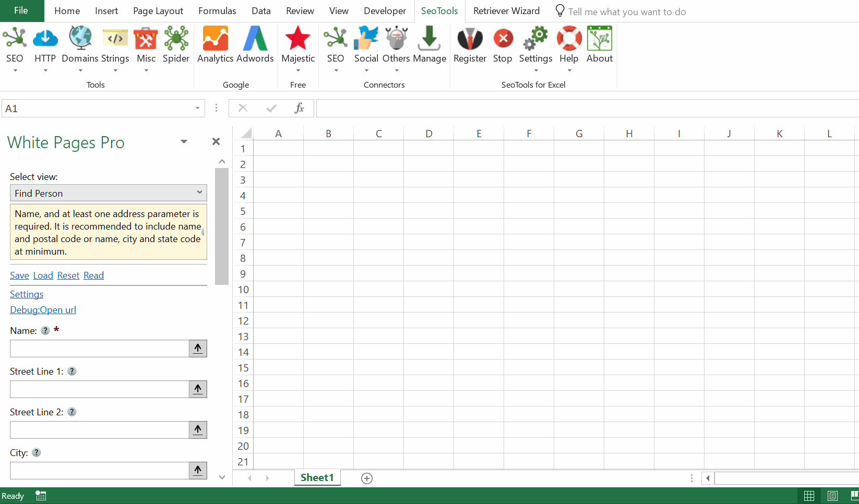The width and height of the screenshot is (859, 504).
Task: Open the SEO connectors icon
Action: point(336,39)
